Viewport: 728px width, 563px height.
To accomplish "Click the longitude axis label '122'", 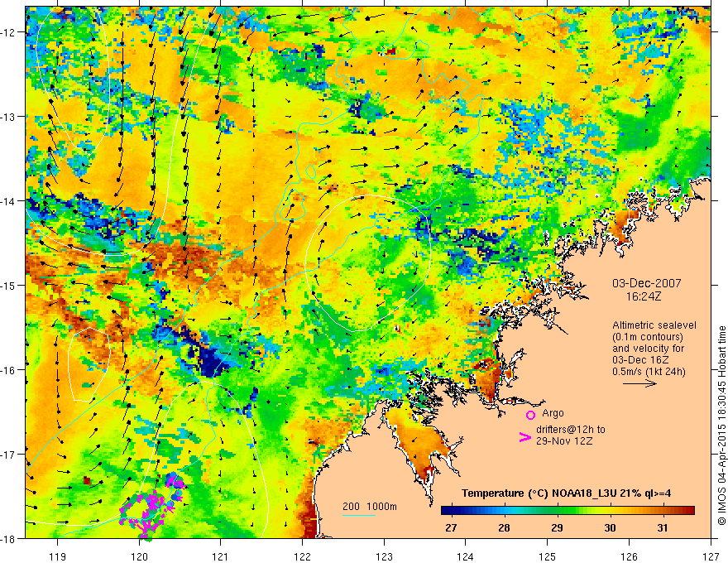I will (x=302, y=556).
